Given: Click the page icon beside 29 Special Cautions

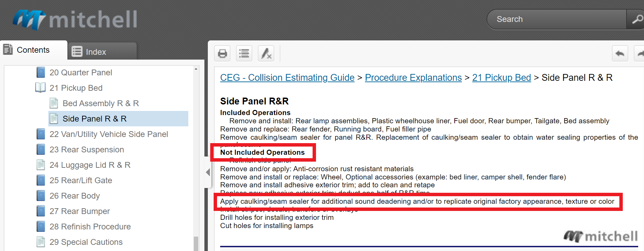Looking at the screenshot, I should tap(41, 242).
